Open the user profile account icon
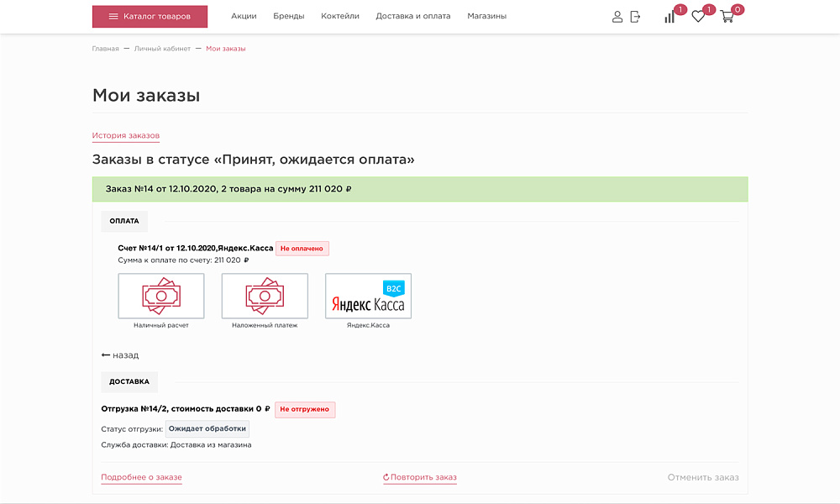 point(618,16)
